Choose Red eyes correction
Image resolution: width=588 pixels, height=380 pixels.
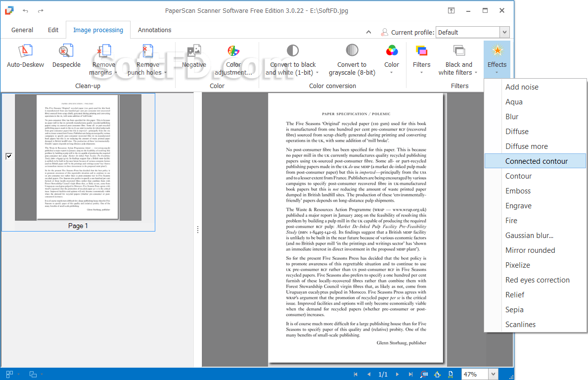tap(536, 280)
